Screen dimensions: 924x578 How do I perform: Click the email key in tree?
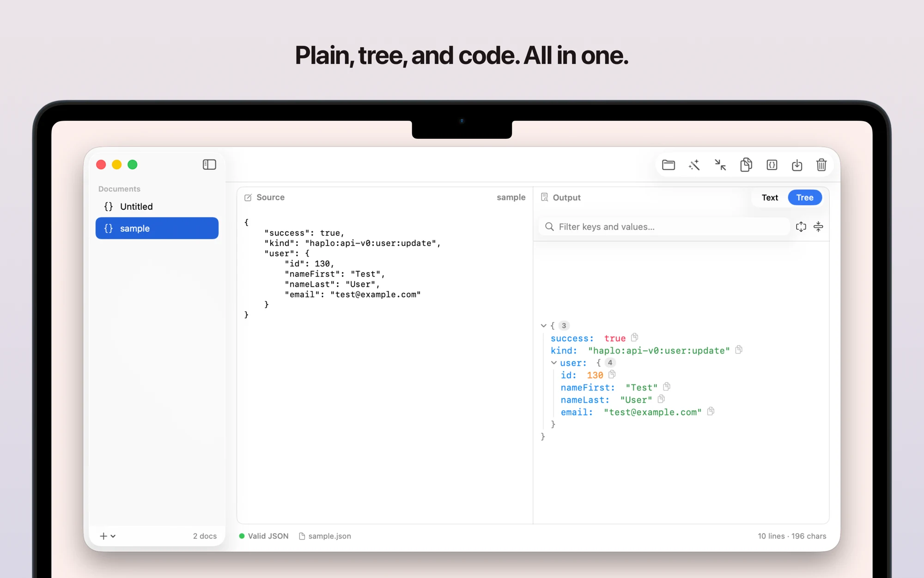click(x=577, y=412)
